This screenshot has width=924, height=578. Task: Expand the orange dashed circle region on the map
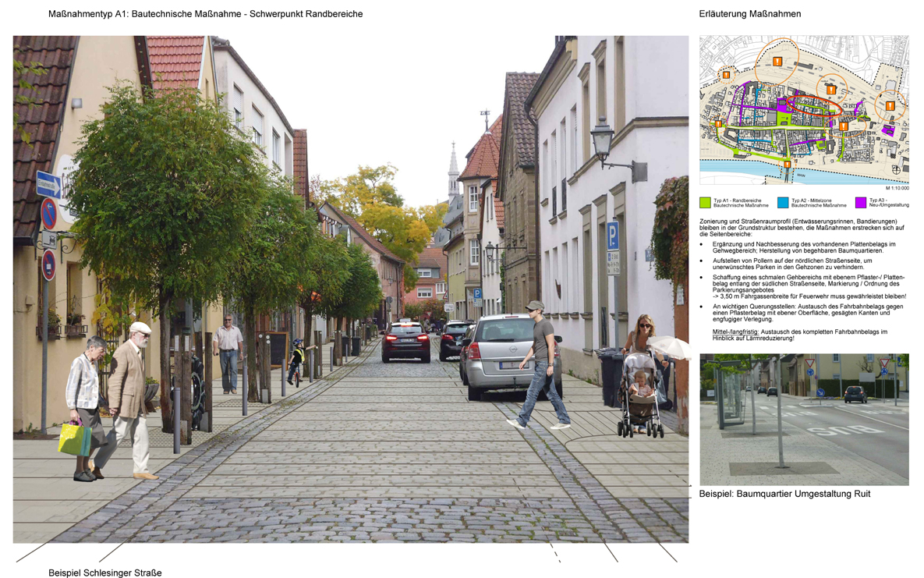click(x=726, y=76)
